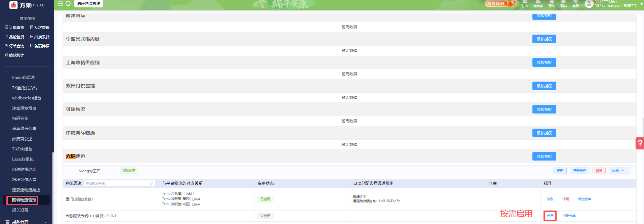The height and width of the screenshot is (224, 644).
Task: Collapse the sidebar with the menu fold icon
Action: click(x=61, y=4)
